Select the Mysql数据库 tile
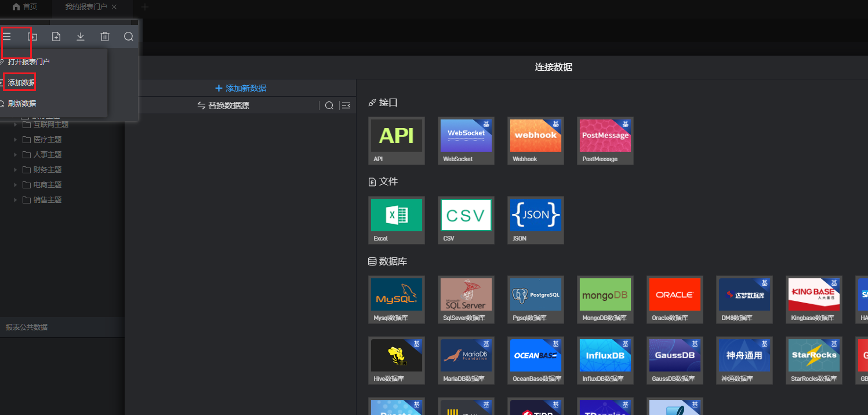The height and width of the screenshot is (415, 868). tap(397, 300)
